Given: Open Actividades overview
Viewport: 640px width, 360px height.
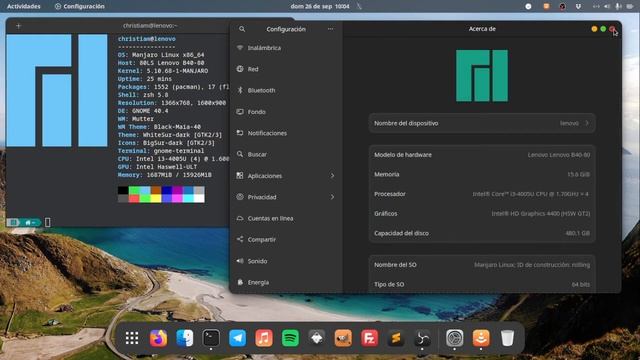Looking at the screenshot, I should 24,6.
